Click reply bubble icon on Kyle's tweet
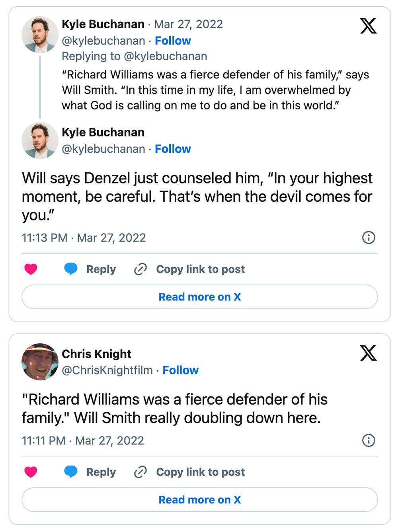 point(71,269)
